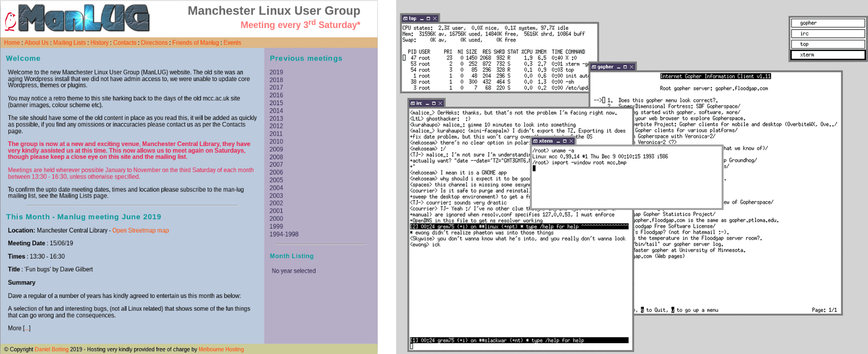Image resolution: width=868 pixels, height=354 pixels.
Task: Select 2017 in Previous meetings
Action: [x=276, y=88]
